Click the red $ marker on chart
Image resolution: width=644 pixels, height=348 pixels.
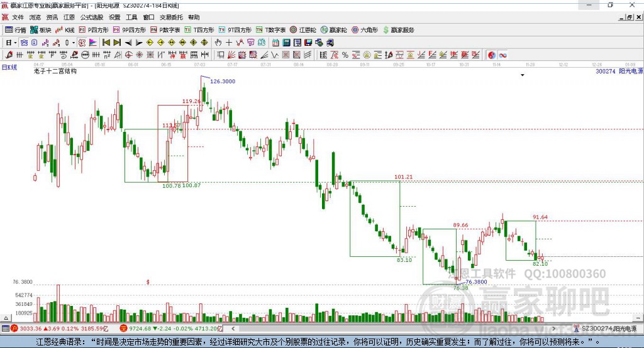148,282
